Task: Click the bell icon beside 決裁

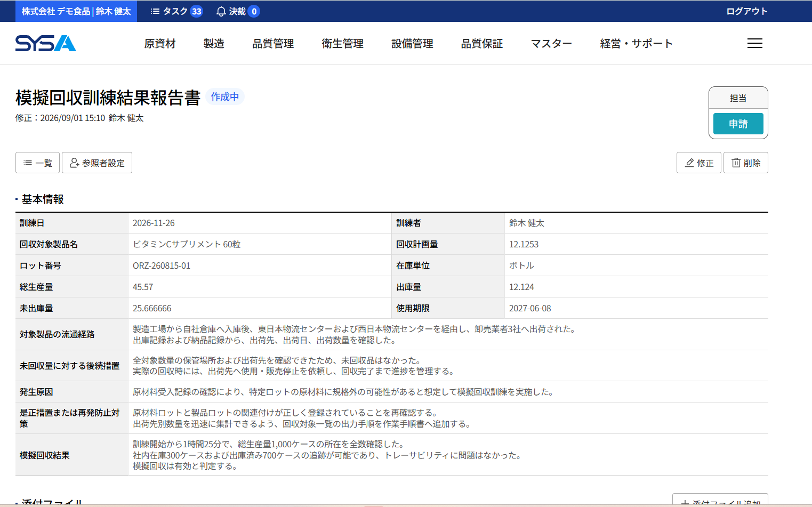Action: 221,11
